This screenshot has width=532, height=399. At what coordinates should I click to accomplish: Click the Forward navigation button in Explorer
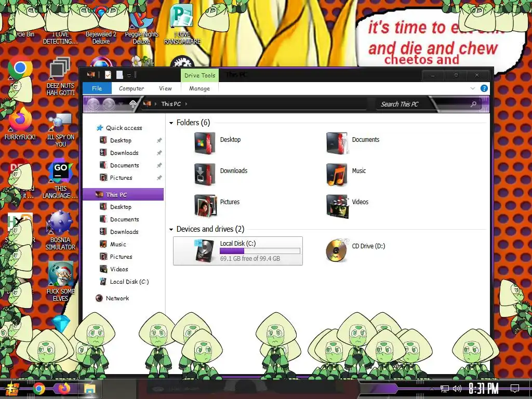[109, 104]
